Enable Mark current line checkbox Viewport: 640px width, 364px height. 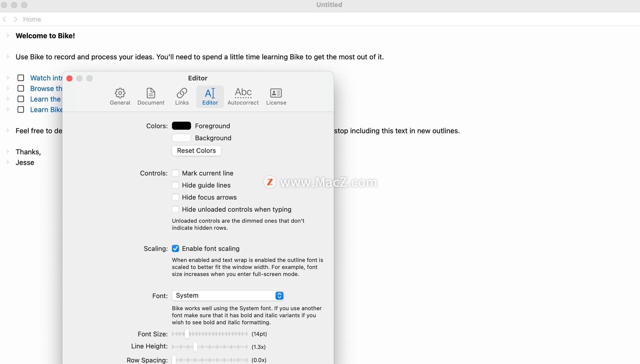pos(175,173)
